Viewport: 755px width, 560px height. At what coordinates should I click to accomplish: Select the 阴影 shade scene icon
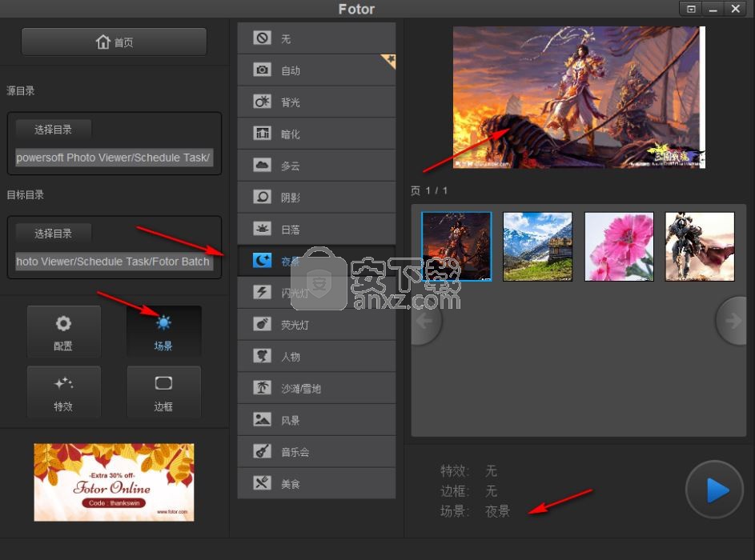tap(262, 197)
